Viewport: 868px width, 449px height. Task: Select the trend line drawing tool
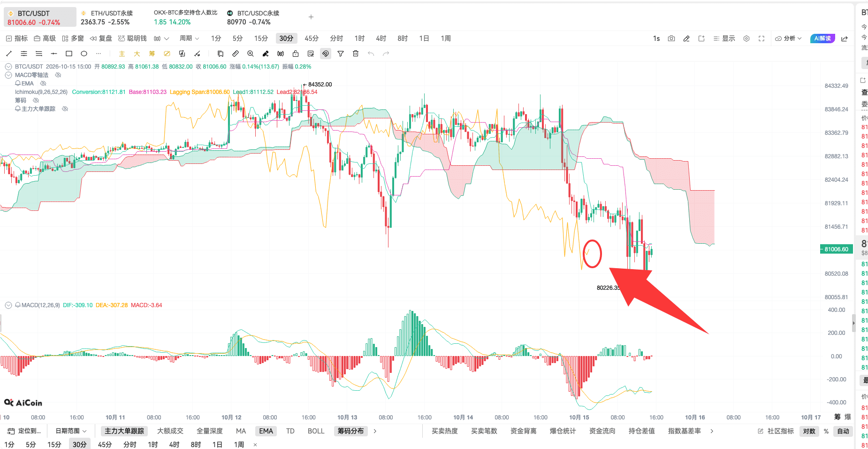coord(9,54)
